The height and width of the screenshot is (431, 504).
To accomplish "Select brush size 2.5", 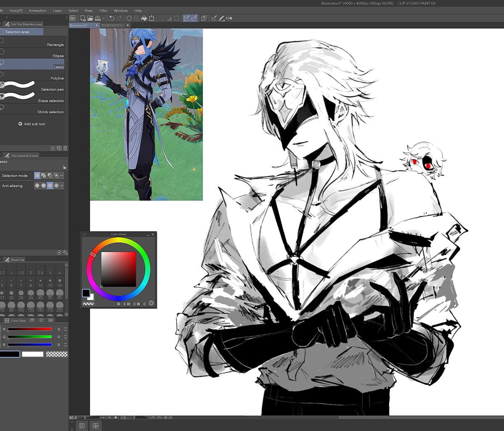I will (x=40, y=270).
